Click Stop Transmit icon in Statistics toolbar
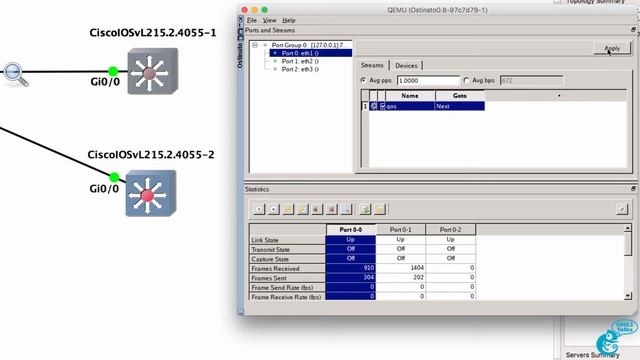Image resolution: width=640 pixels, height=360 pixels. 273,209
